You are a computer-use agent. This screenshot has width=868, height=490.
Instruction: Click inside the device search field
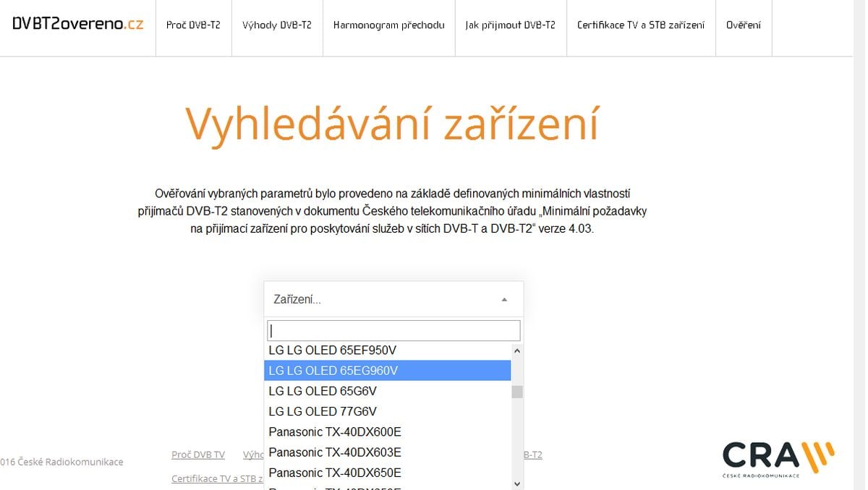click(x=393, y=330)
